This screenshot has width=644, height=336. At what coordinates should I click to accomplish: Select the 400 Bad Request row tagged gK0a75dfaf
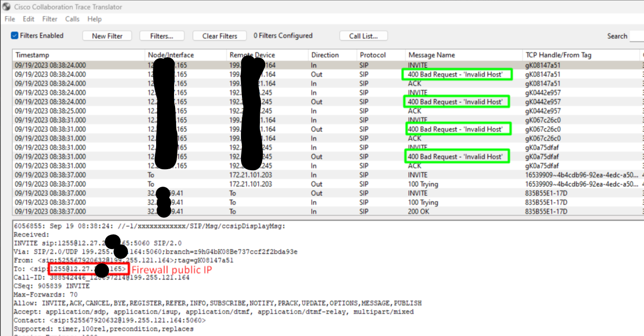coord(328,157)
